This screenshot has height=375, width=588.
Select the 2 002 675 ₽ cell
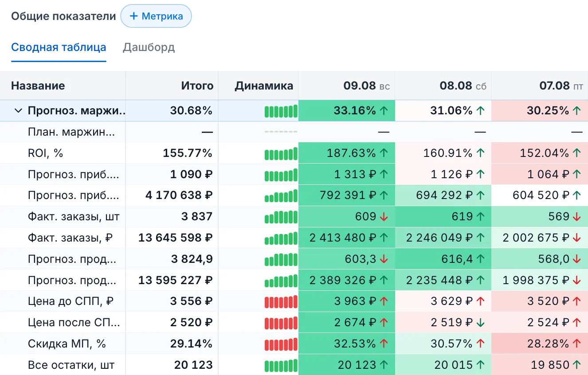pos(540,238)
